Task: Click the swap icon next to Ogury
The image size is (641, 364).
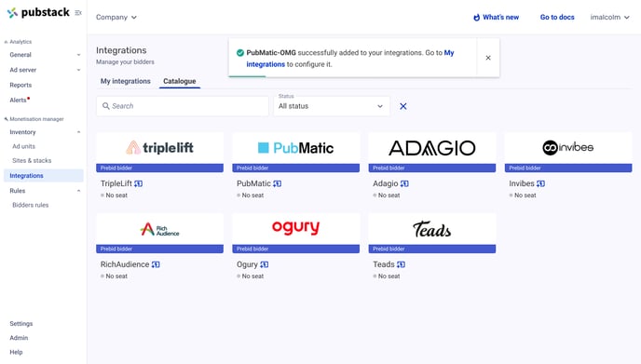Action: tap(265, 264)
